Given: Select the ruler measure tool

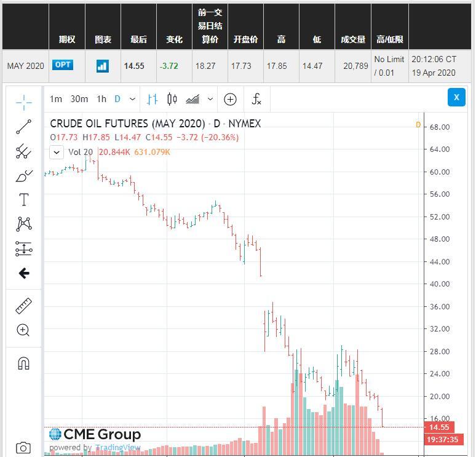Looking at the screenshot, I should [24, 306].
